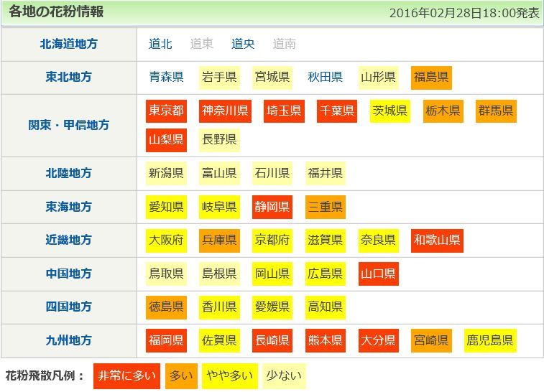
Task: Open the 九州地方 region link
Action: coord(69,340)
